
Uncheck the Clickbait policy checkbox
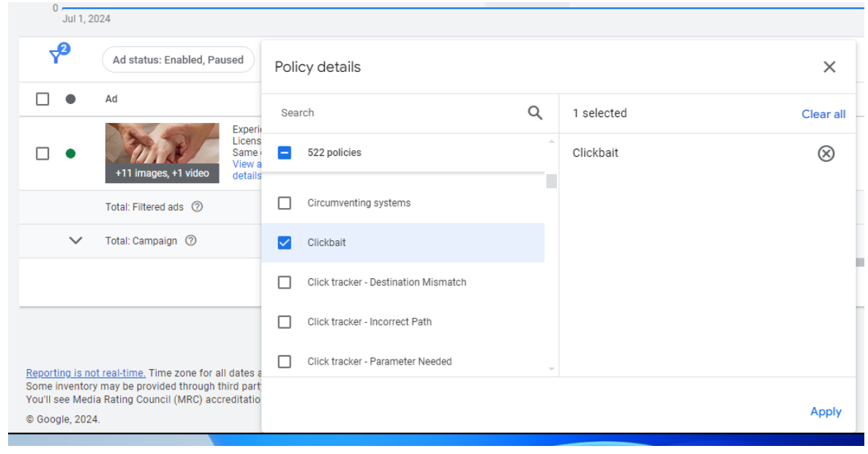tap(285, 242)
